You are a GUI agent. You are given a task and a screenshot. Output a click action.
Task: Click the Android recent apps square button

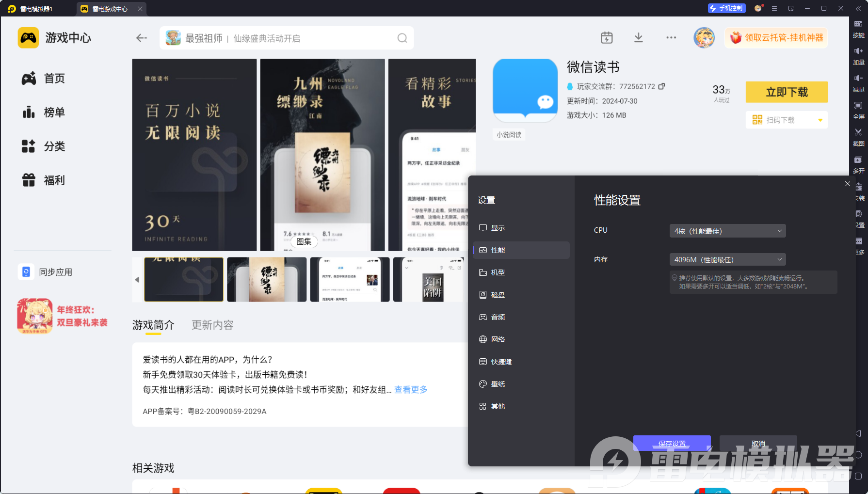[x=858, y=476]
